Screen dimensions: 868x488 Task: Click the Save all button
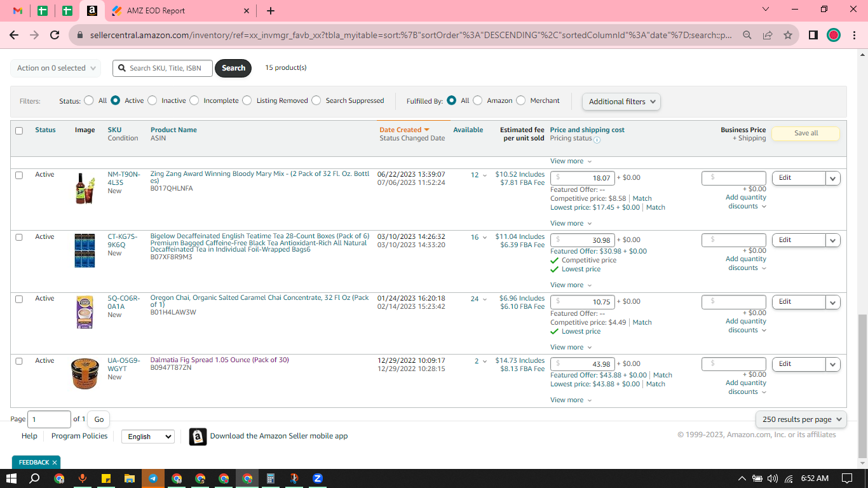(x=806, y=133)
